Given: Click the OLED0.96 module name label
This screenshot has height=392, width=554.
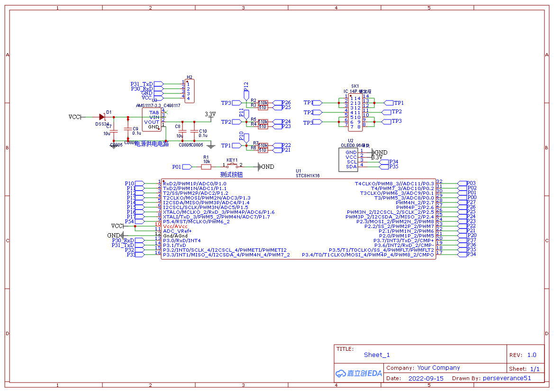Looking at the screenshot, I should point(355,145).
